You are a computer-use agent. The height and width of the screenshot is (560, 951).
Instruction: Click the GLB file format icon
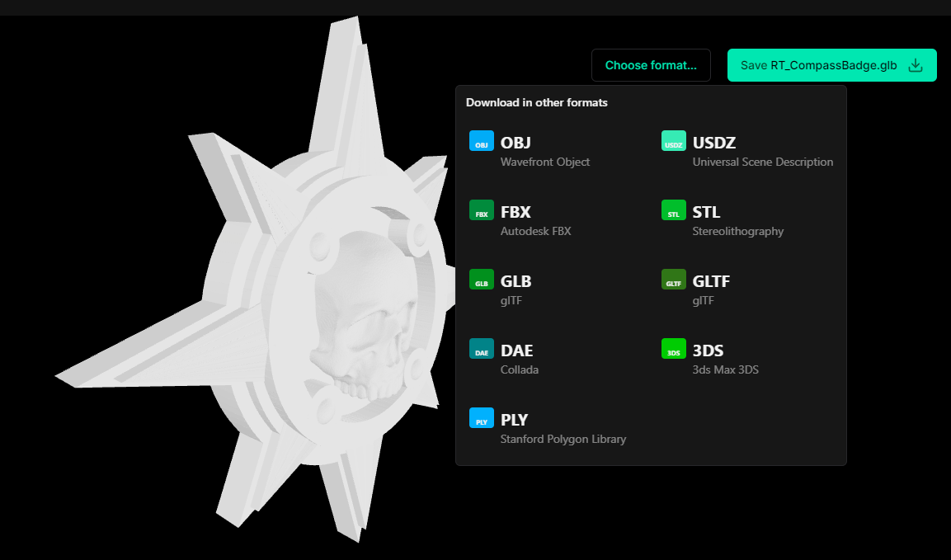[x=481, y=279]
